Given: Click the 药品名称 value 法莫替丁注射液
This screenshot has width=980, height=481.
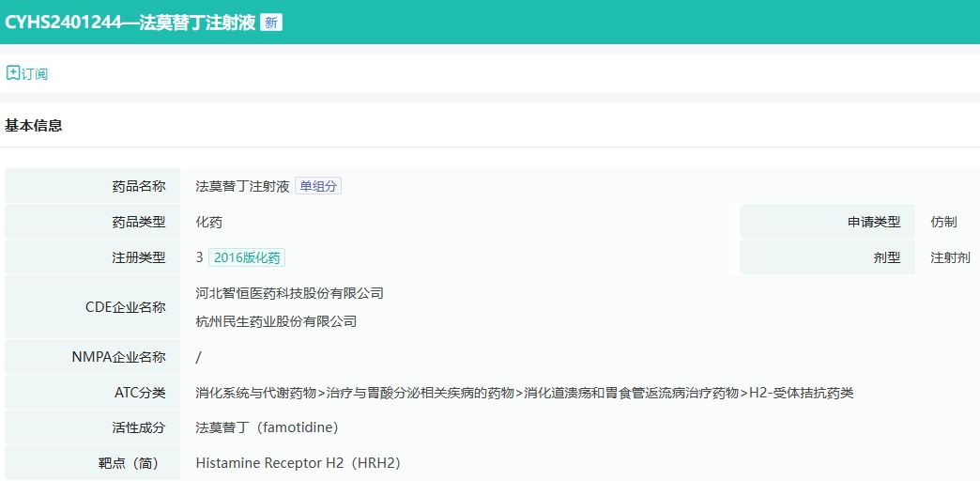Looking at the screenshot, I should (x=242, y=186).
